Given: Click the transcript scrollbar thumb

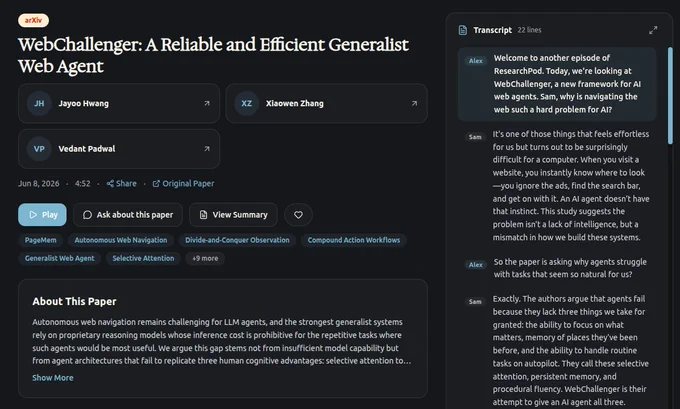Looking at the screenshot, I should (x=670, y=95).
